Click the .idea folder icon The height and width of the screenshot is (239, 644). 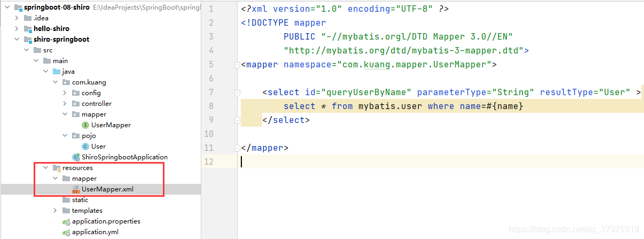[x=27, y=18]
